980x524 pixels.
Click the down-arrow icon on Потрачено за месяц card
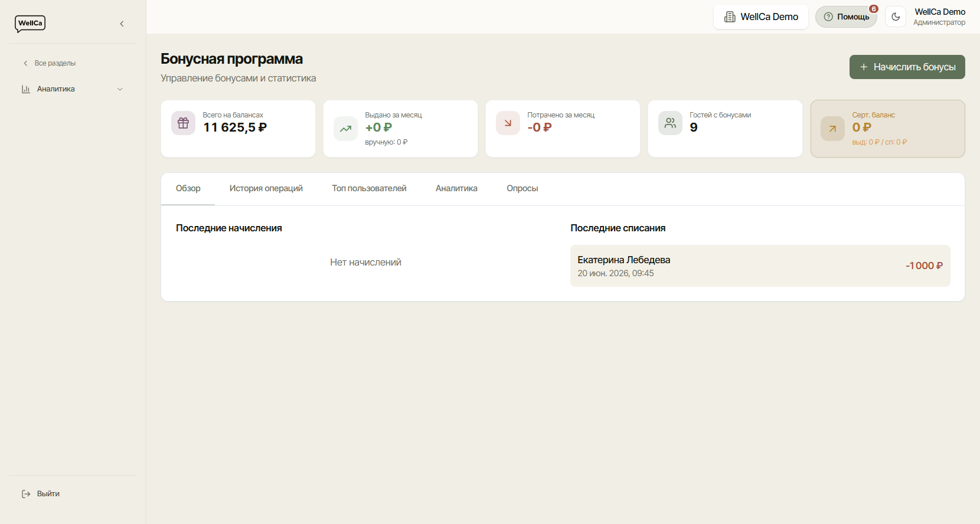[x=508, y=123]
